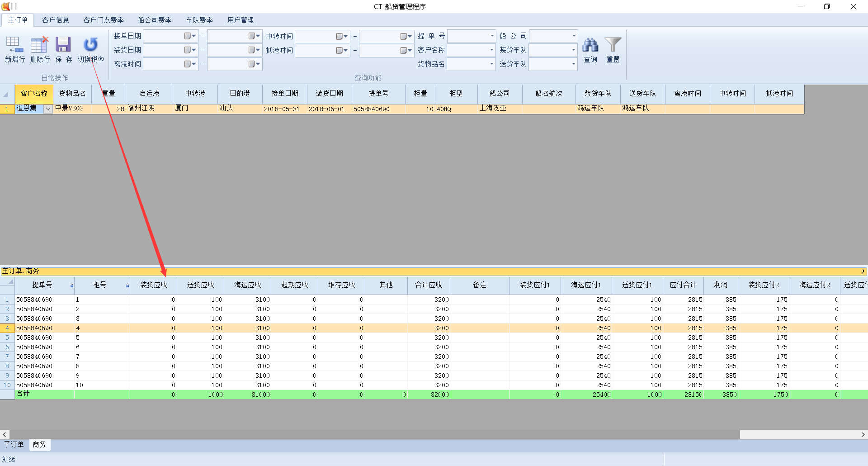868x466 pixels.
Task: Expand the 装货车队 combo box
Action: pos(574,50)
